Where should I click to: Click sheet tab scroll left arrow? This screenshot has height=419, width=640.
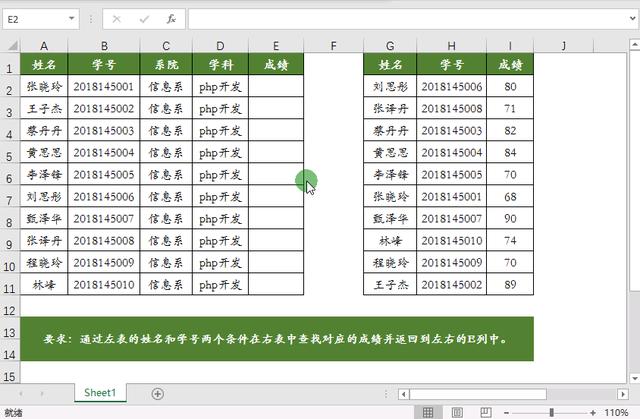pos(20,394)
